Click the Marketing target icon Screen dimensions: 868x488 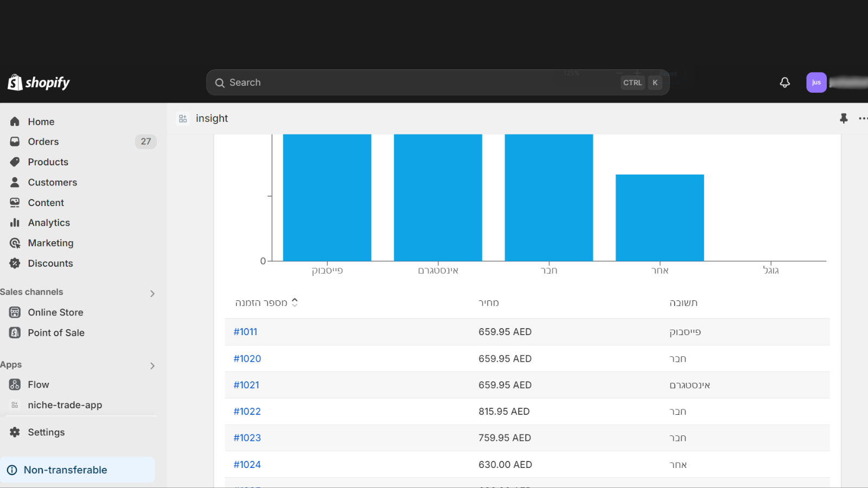[x=15, y=243]
